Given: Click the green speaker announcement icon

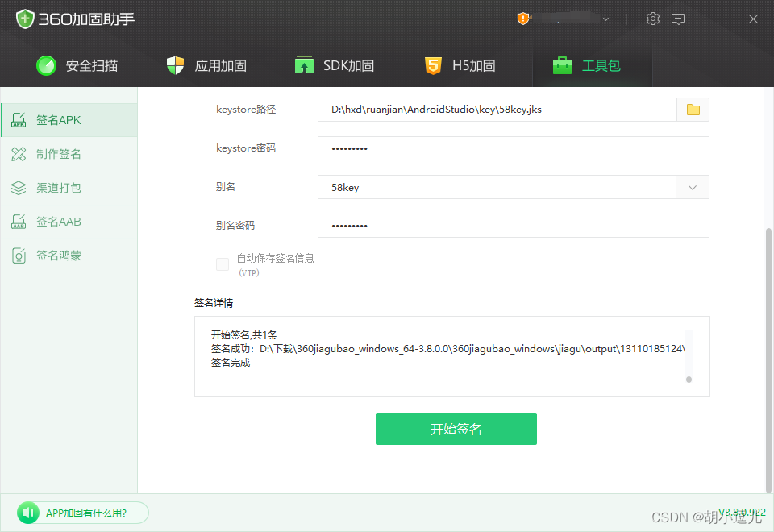Looking at the screenshot, I should tap(28, 513).
